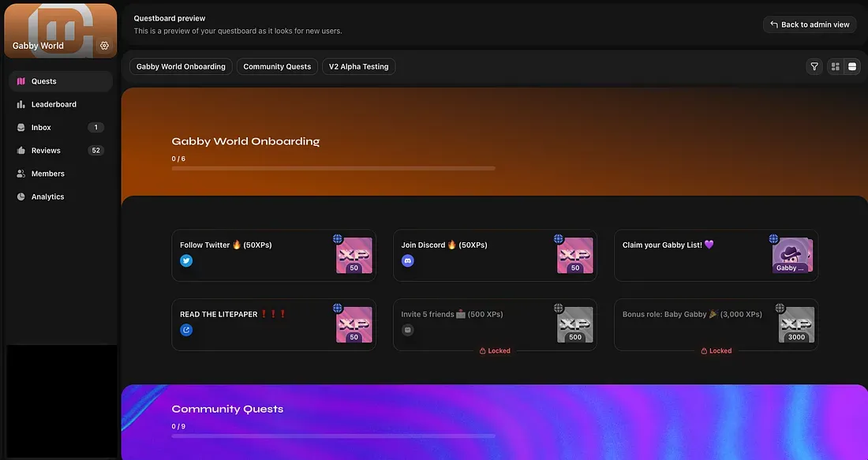
Task: View the Members panel
Action: (x=48, y=173)
